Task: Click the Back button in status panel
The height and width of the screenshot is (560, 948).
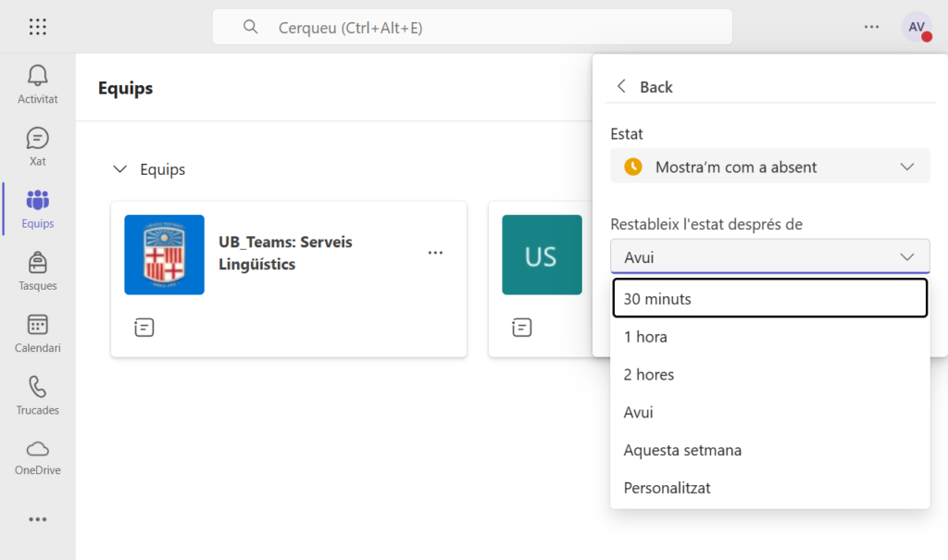Action: (644, 87)
